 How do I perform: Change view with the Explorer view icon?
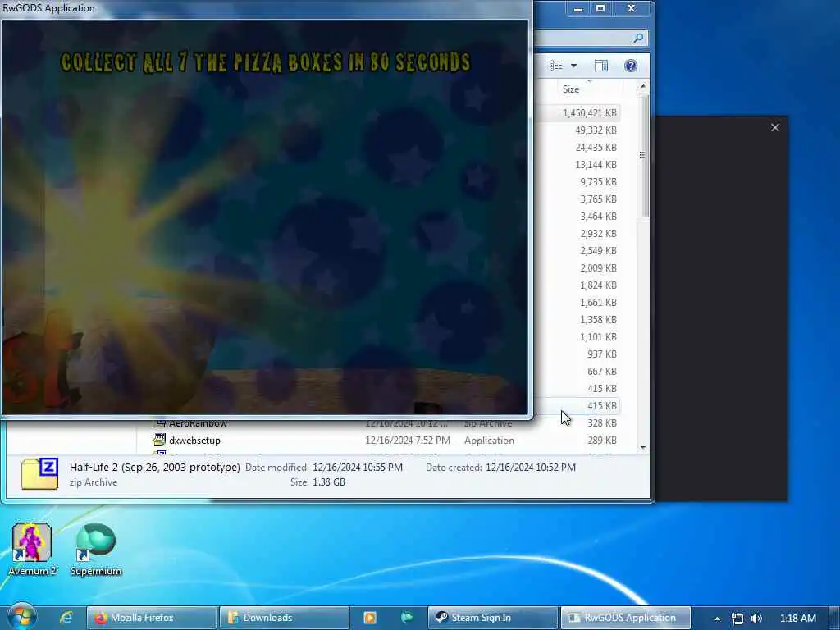pyautogui.click(x=557, y=66)
